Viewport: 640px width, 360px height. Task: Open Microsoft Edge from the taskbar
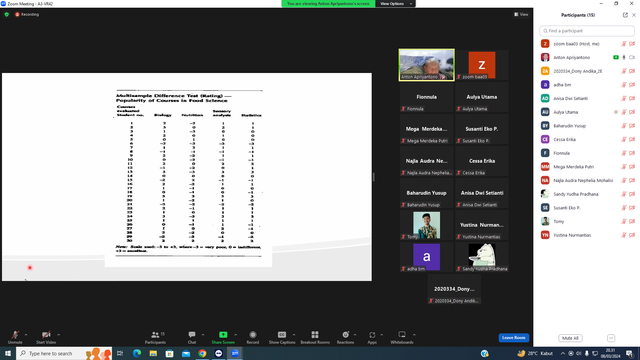tap(137, 353)
